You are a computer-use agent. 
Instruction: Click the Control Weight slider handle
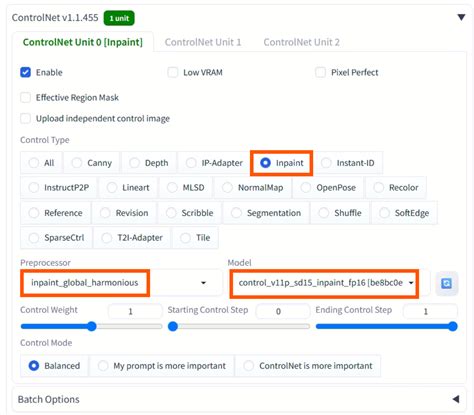click(x=92, y=326)
